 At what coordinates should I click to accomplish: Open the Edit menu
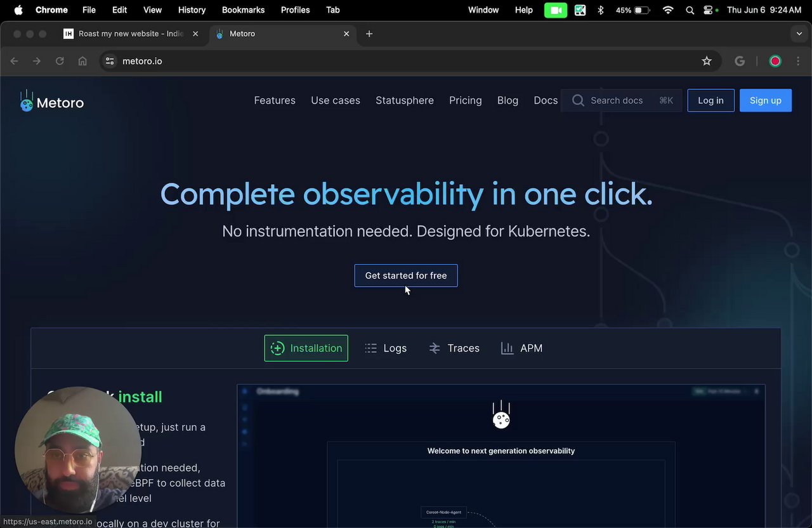point(119,10)
